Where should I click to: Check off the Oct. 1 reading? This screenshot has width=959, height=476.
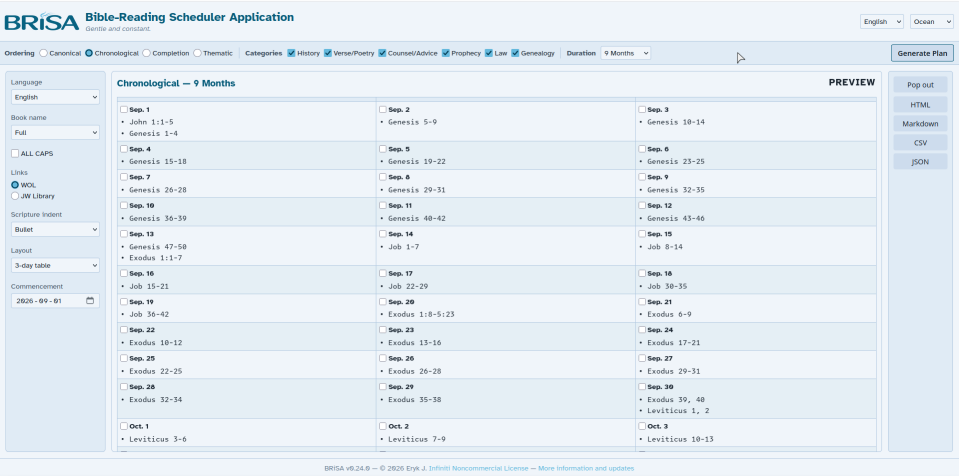point(124,426)
